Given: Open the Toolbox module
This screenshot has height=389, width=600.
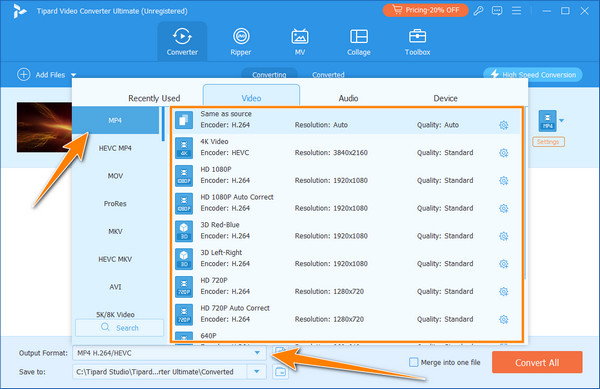Looking at the screenshot, I should tap(417, 41).
